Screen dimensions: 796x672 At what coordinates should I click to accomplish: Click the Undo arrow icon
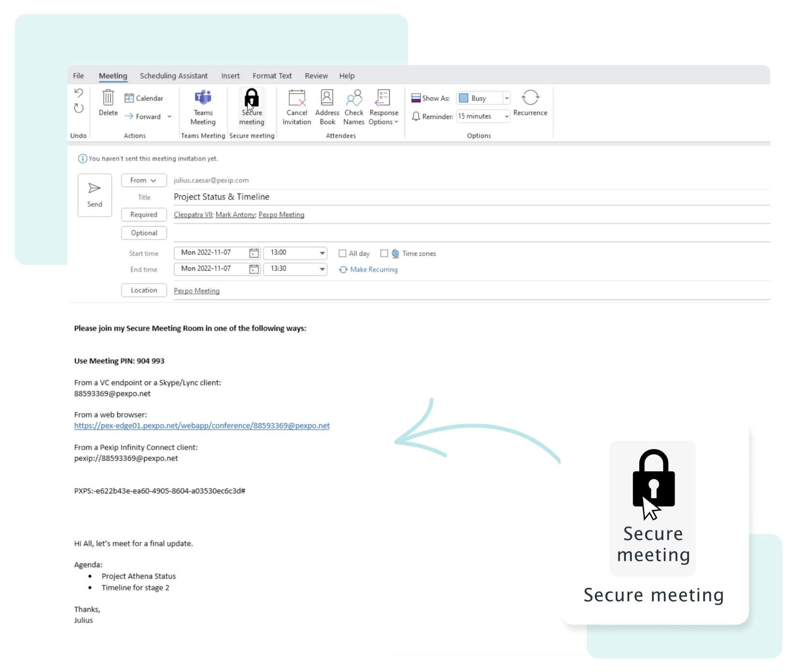[x=78, y=93]
